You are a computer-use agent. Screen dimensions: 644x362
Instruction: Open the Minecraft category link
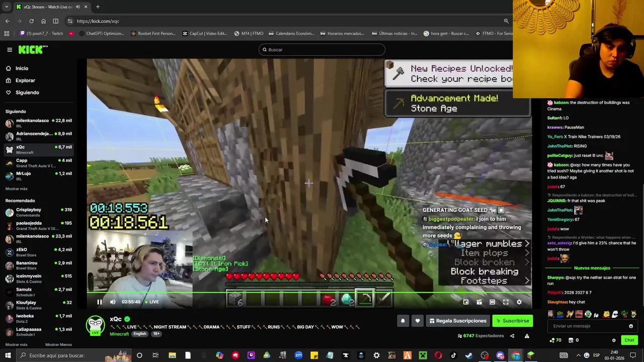(119, 334)
